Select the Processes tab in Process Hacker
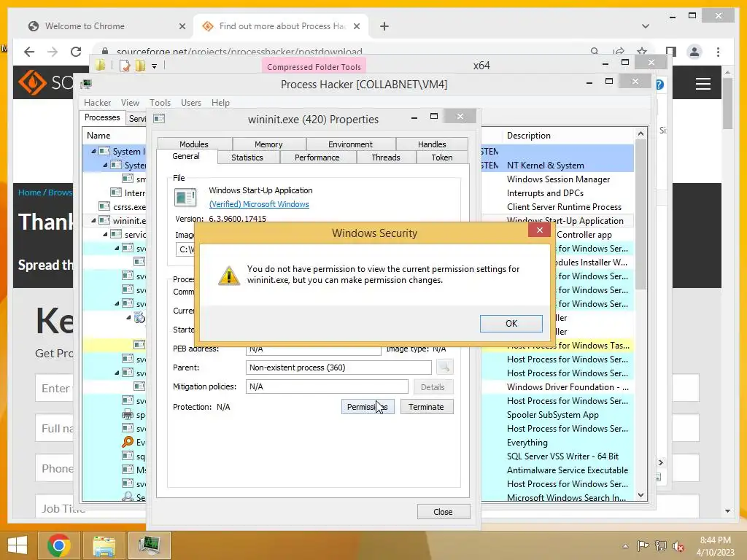This screenshot has width=747, height=560. pyautogui.click(x=102, y=117)
